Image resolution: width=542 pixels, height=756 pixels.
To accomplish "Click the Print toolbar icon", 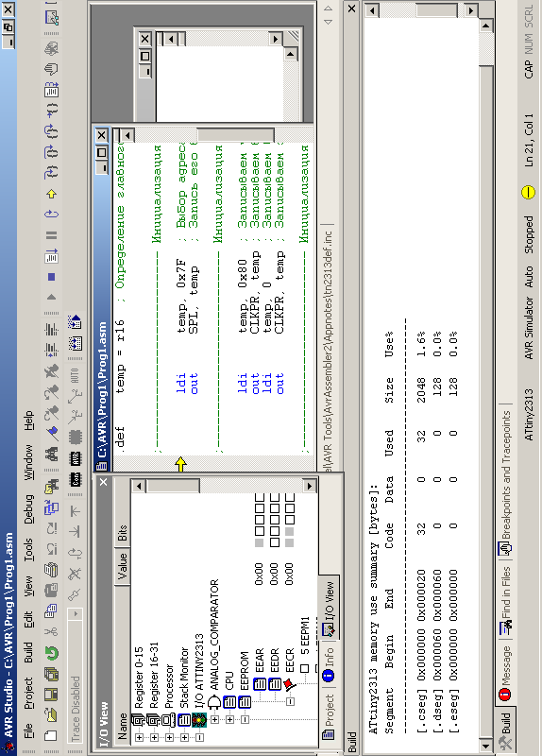I will click(x=51, y=570).
